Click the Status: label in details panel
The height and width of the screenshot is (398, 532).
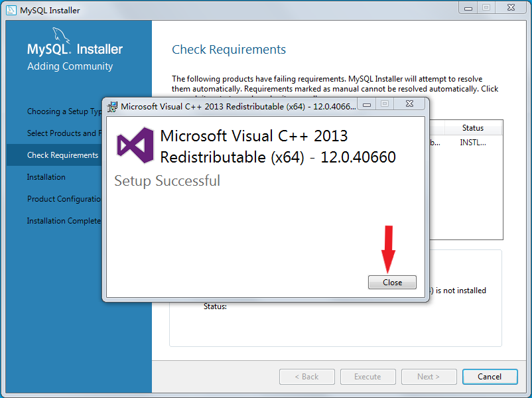point(215,306)
